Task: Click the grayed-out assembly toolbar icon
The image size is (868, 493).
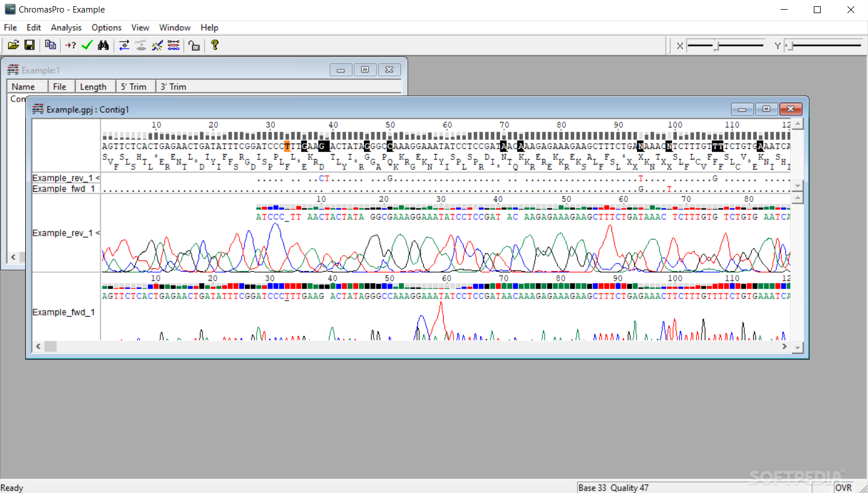Action: click(140, 45)
